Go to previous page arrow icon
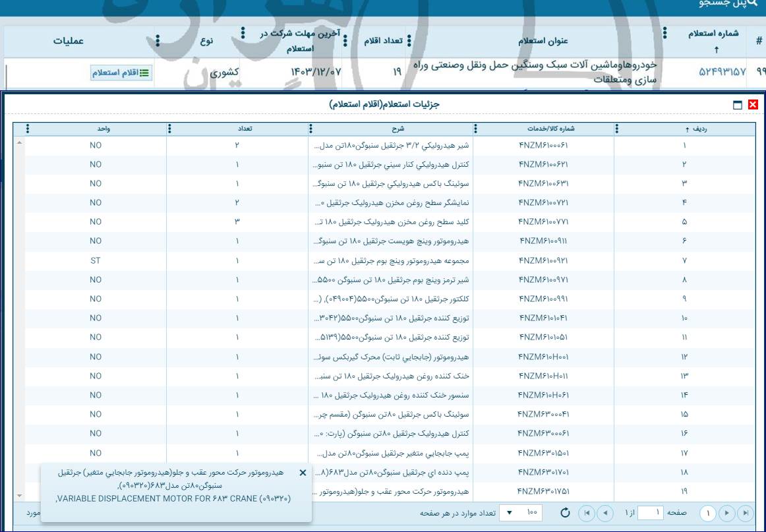 tap(604, 513)
